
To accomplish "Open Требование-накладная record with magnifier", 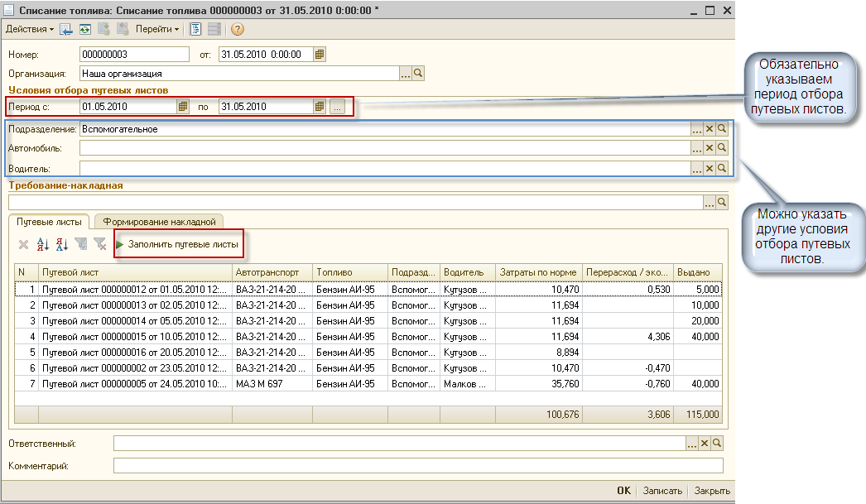I will pyautogui.click(x=722, y=203).
